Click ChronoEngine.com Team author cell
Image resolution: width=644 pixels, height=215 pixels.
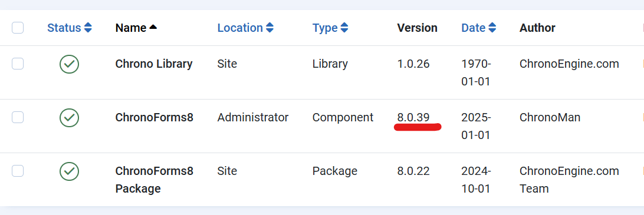[x=569, y=180]
